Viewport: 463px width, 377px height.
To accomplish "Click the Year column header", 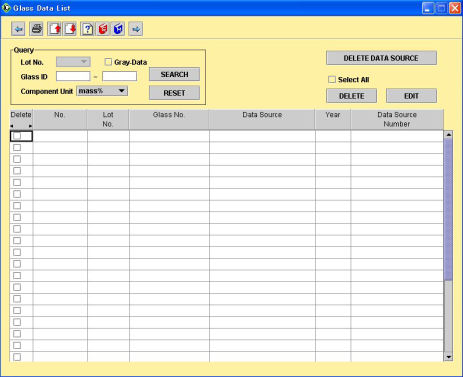I will pos(333,119).
